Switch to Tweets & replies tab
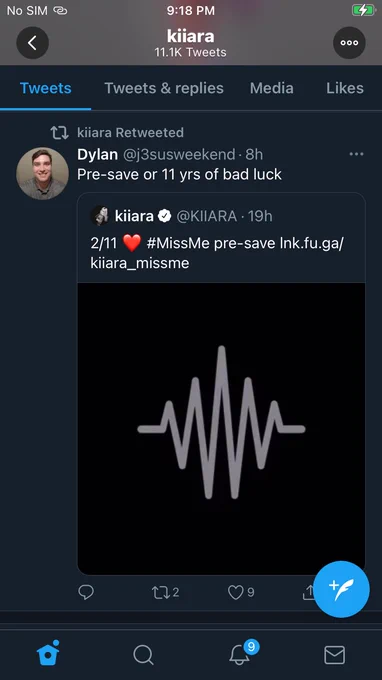The width and height of the screenshot is (382, 680). (164, 88)
